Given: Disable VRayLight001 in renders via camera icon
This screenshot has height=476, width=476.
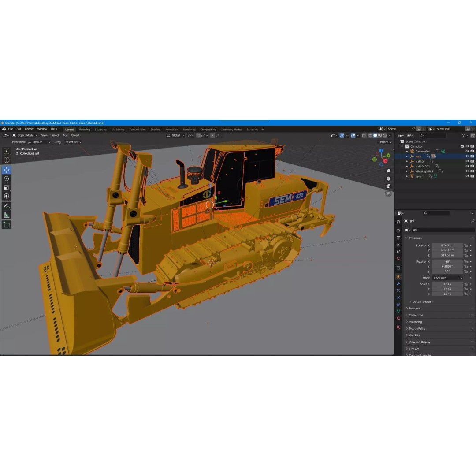Looking at the screenshot, I should click(472, 171).
